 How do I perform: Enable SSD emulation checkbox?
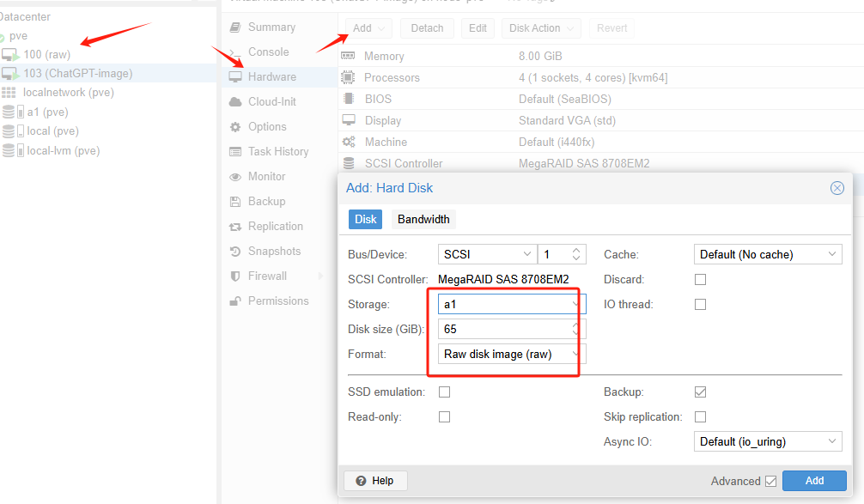click(x=444, y=392)
